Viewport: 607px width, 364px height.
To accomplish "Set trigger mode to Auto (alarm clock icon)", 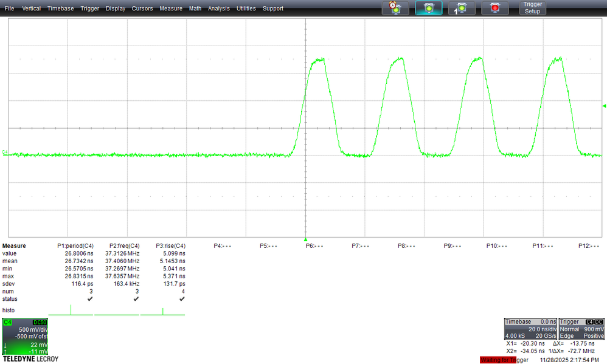I will [x=395, y=8].
